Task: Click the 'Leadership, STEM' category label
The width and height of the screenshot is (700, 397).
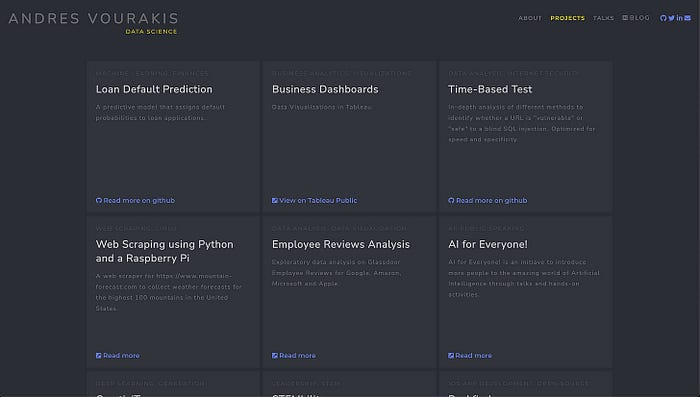Action: click(306, 384)
